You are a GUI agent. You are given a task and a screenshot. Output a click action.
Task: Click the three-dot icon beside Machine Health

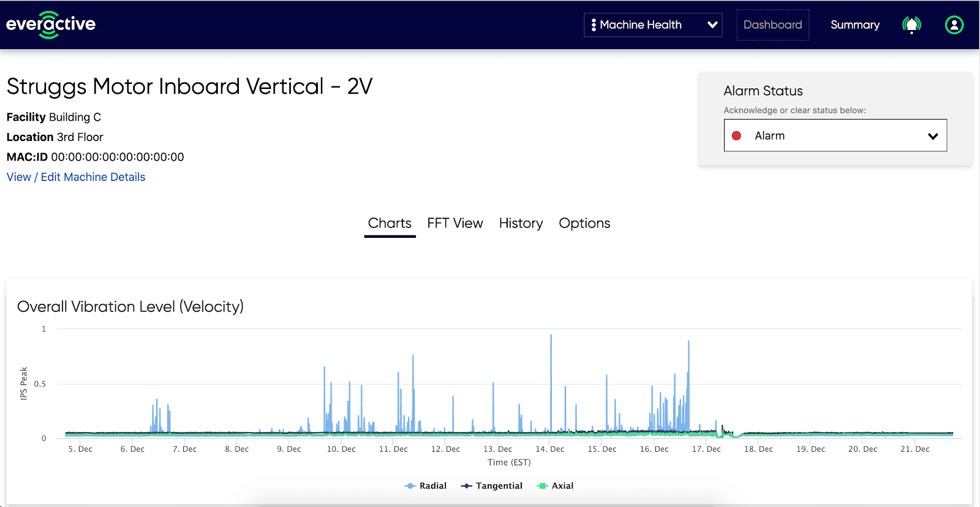point(594,25)
